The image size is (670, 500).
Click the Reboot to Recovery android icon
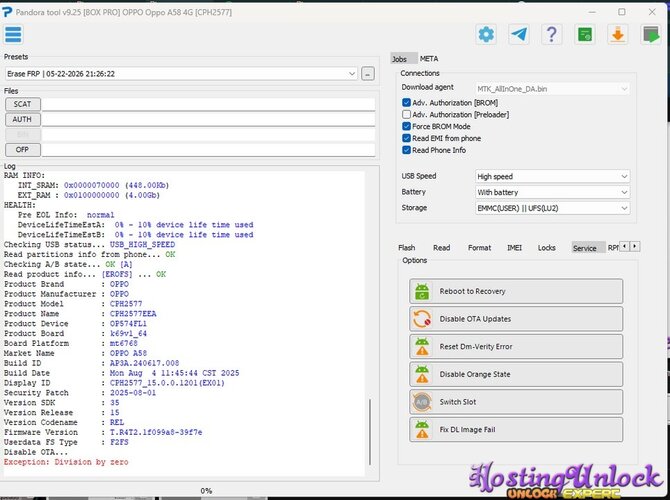pos(422,291)
